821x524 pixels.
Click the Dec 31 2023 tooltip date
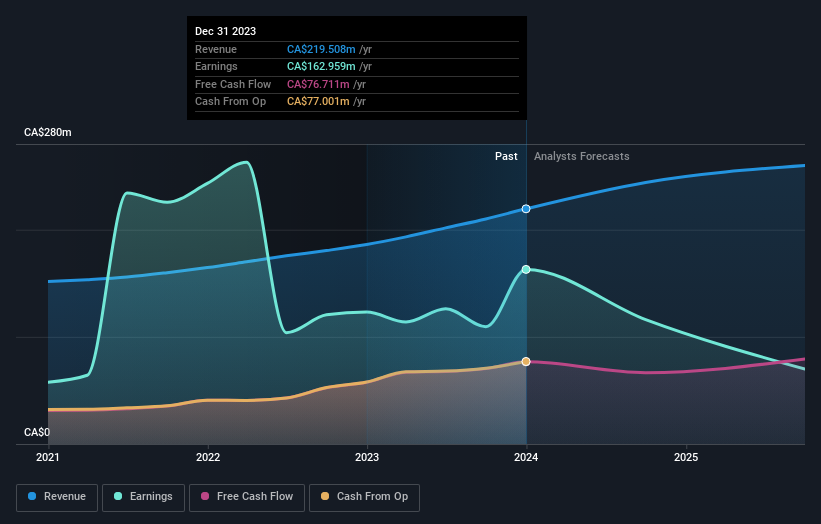coord(226,31)
